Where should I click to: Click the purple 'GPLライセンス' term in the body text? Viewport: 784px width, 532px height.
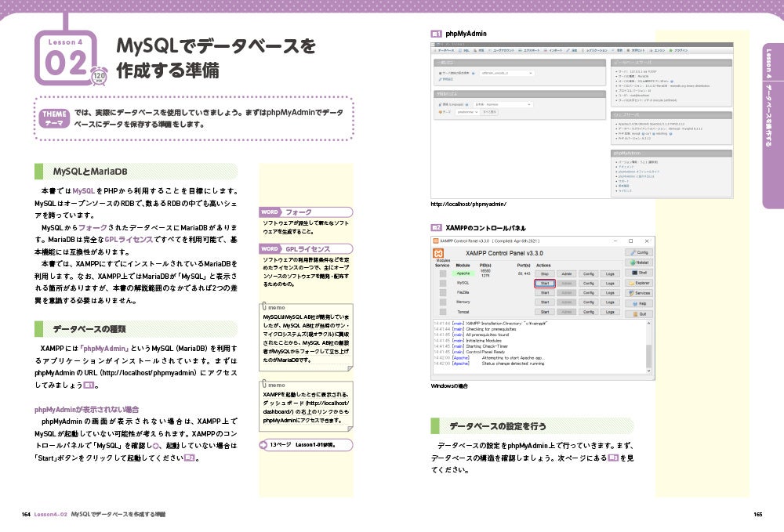pos(129,239)
